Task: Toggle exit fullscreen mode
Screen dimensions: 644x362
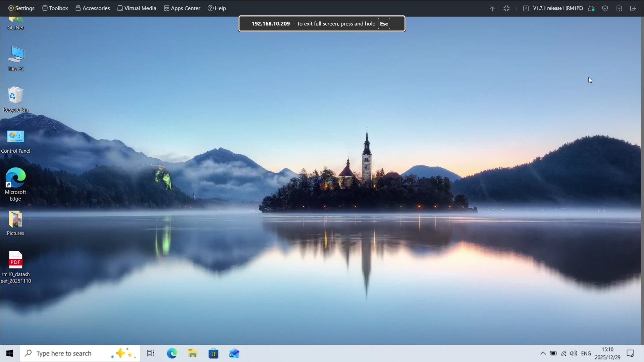Action: pos(507,8)
